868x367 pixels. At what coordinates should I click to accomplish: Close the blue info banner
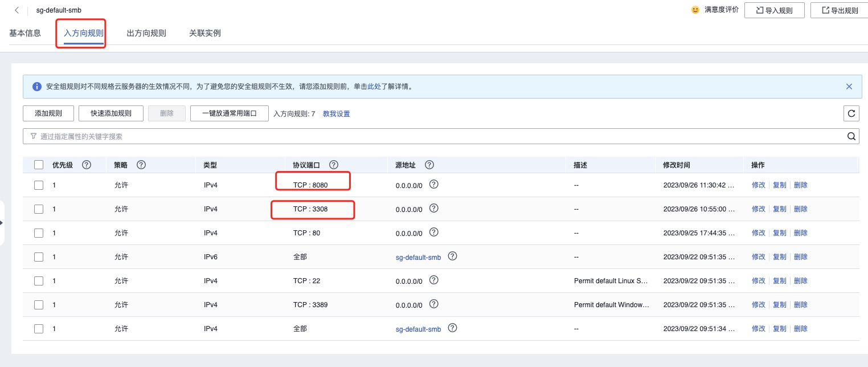(849, 87)
